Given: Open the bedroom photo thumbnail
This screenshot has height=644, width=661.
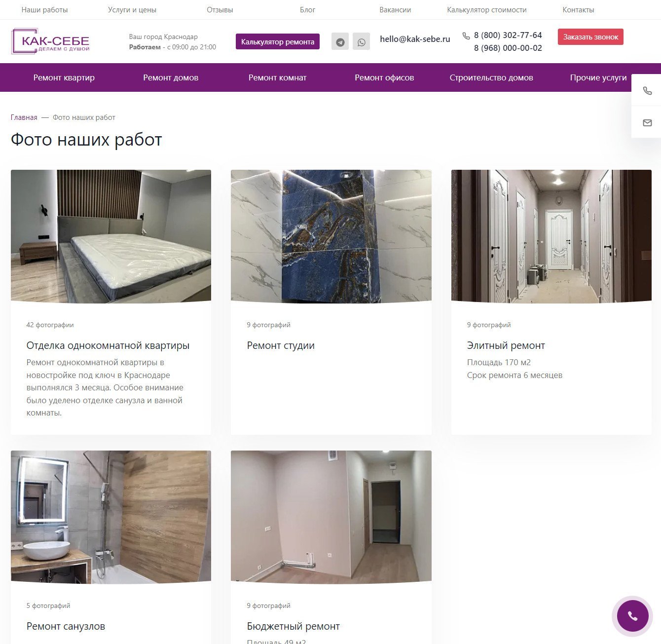Looking at the screenshot, I should (x=111, y=236).
